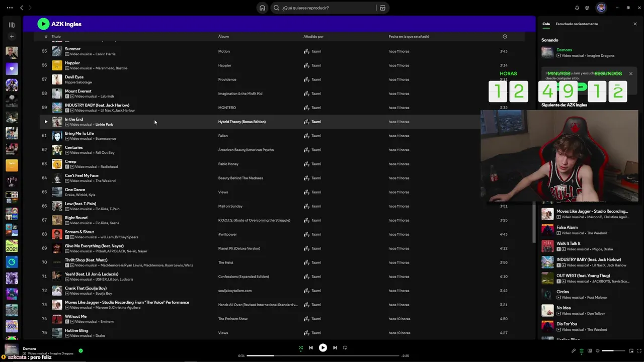Image resolution: width=644 pixels, height=362 pixels.
Task: Toggle repeat mode
Action: (345, 347)
